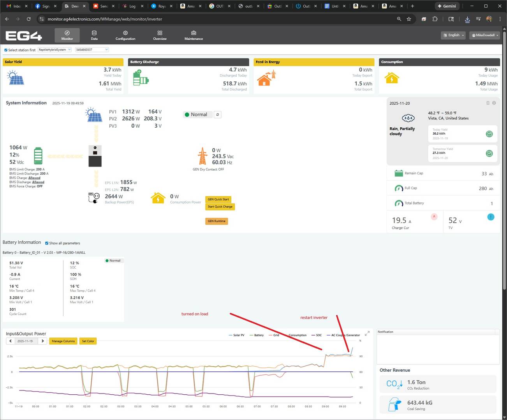Go to previous chart date

[11, 341]
